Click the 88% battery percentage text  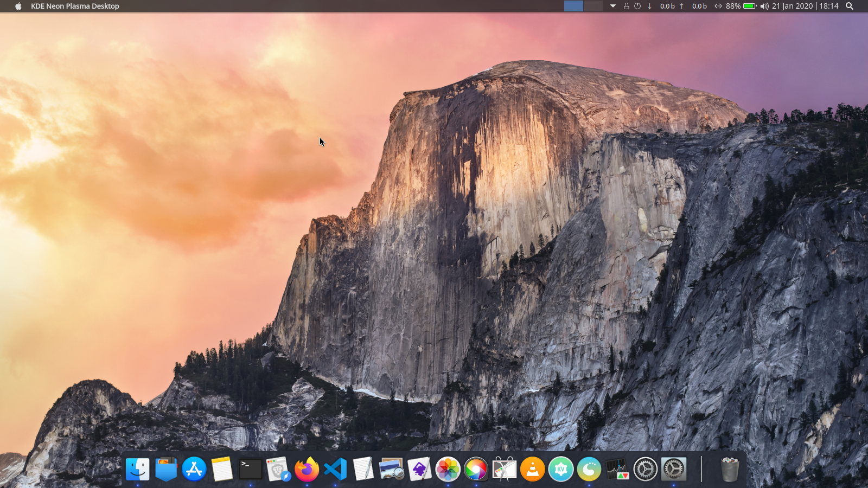point(733,6)
